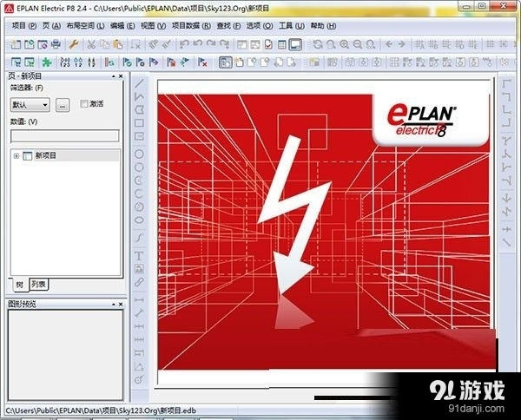521x420 pixels.
Task: Click the scissors cut icon
Action: pos(91,44)
